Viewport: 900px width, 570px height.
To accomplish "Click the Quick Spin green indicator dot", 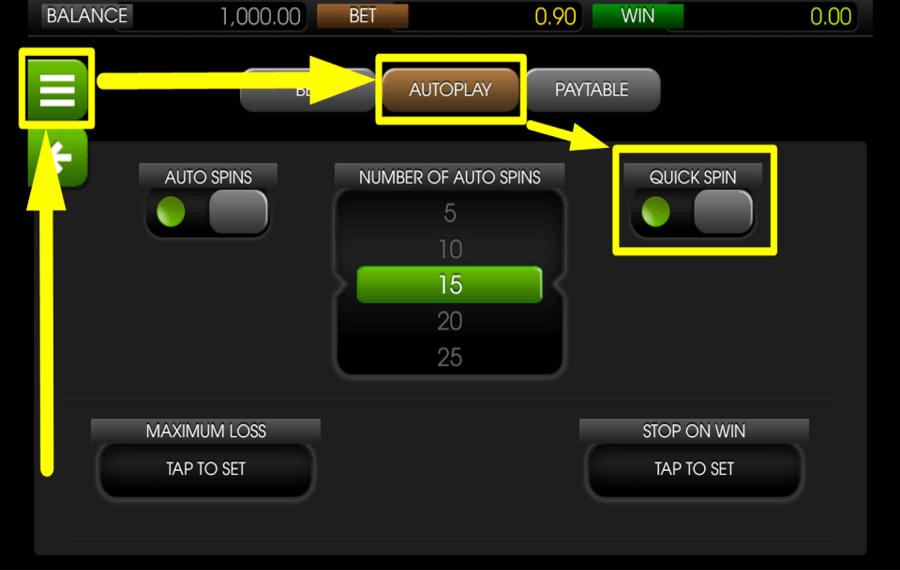I will 655,212.
